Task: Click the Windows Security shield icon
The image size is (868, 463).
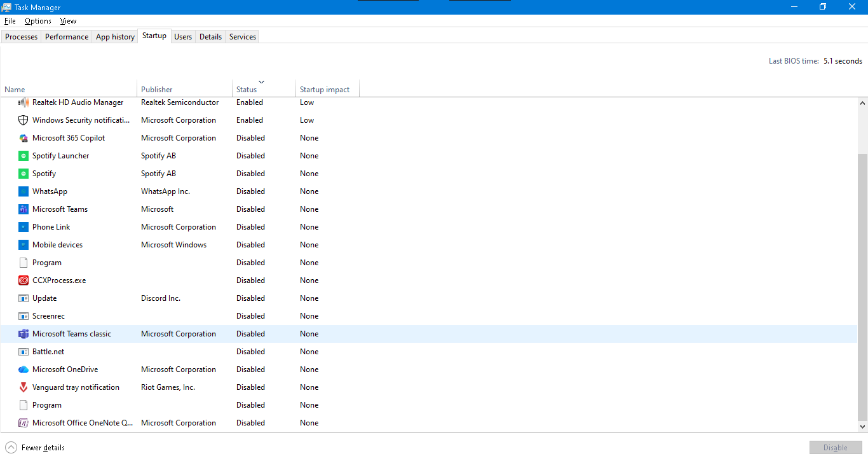Action: click(24, 120)
